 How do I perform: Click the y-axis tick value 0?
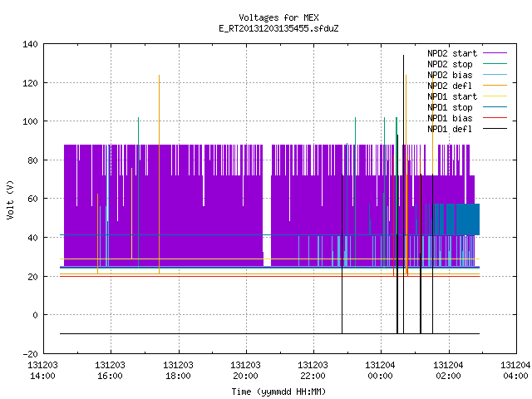[x=36, y=315]
